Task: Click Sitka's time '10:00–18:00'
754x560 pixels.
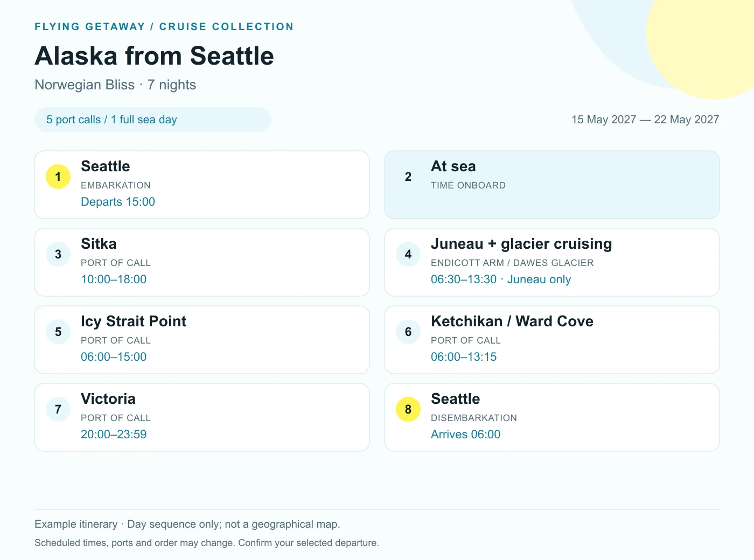Action: [114, 279]
